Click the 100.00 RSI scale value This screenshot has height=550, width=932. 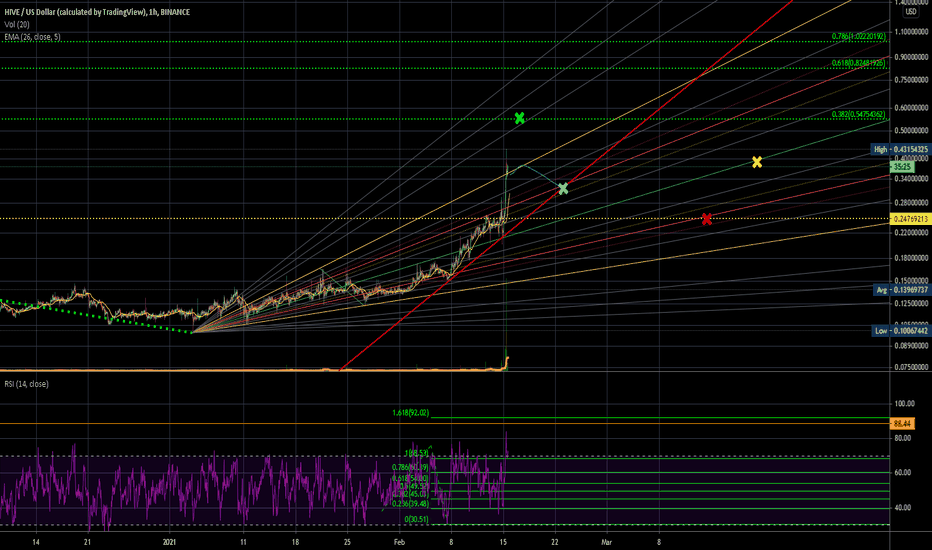pos(904,403)
